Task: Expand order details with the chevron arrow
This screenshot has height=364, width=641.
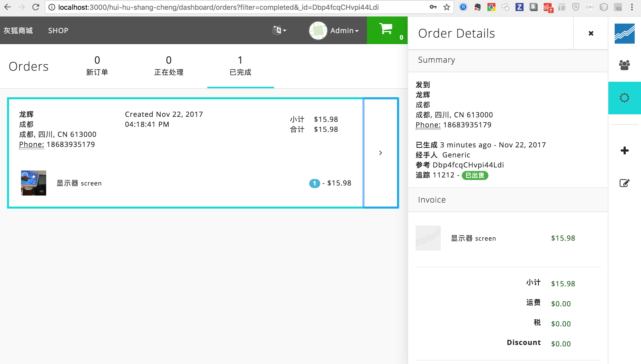Action: tap(380, 153)
